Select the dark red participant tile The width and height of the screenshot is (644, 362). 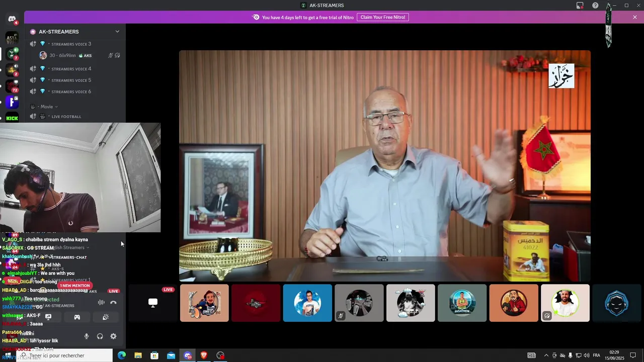pos(256,303)
